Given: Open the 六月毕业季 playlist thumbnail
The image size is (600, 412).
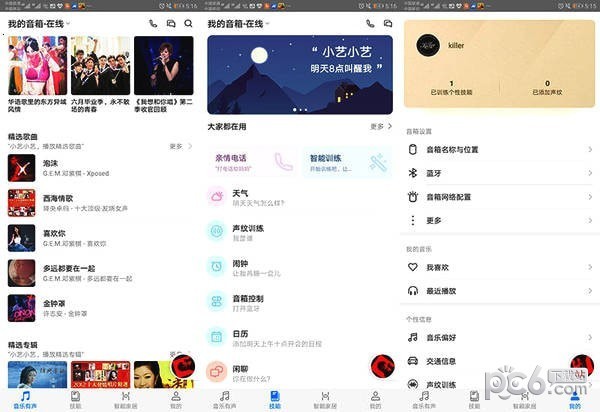Looking at the screenshot, I should (100, 65).
